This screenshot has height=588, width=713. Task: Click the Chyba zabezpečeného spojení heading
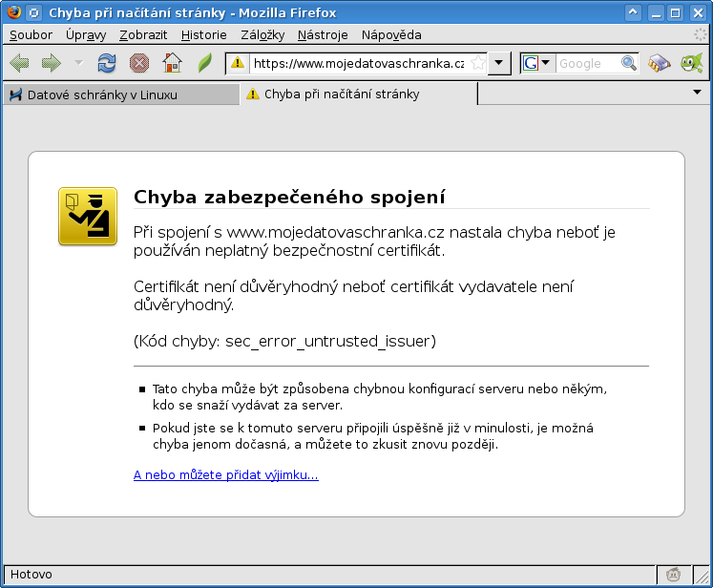pos(289,198)
